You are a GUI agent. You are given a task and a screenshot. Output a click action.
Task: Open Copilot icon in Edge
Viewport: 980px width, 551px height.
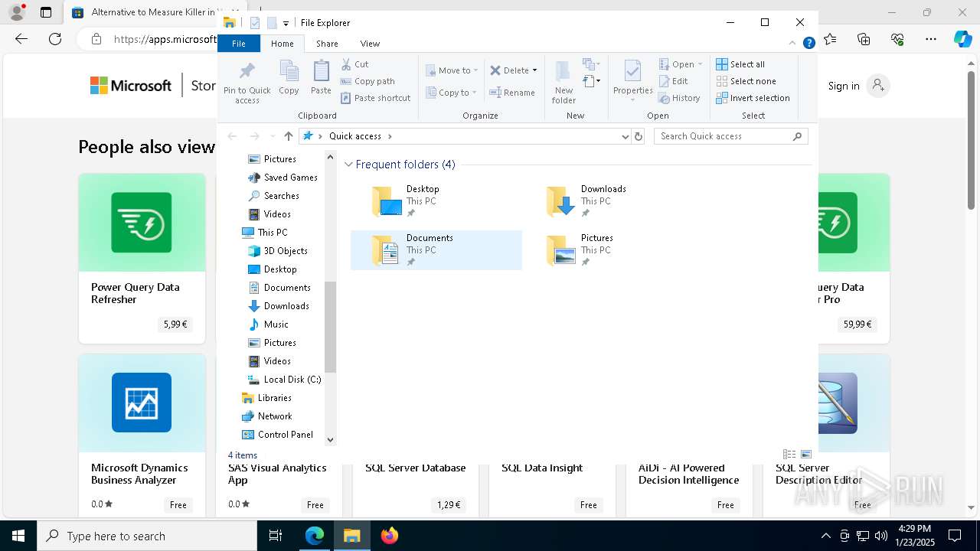pyautogui.click(x=962, y=39)
